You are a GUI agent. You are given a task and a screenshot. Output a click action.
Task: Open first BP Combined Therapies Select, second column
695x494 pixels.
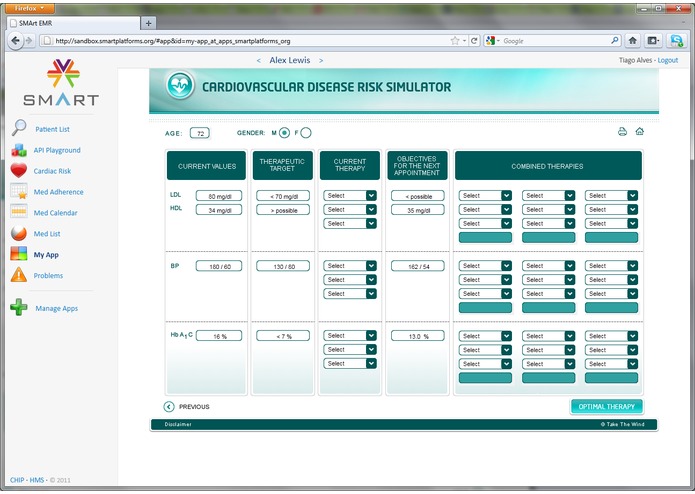point(548,266)
